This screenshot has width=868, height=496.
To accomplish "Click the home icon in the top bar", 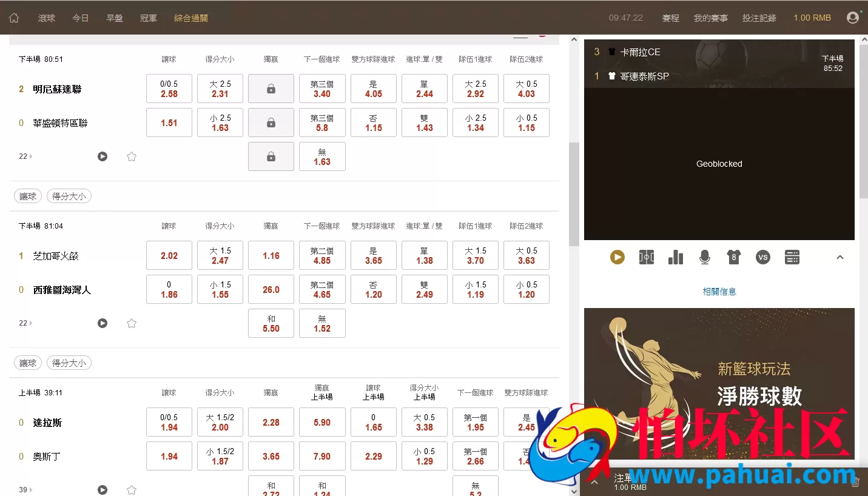I will pos(13,17).
